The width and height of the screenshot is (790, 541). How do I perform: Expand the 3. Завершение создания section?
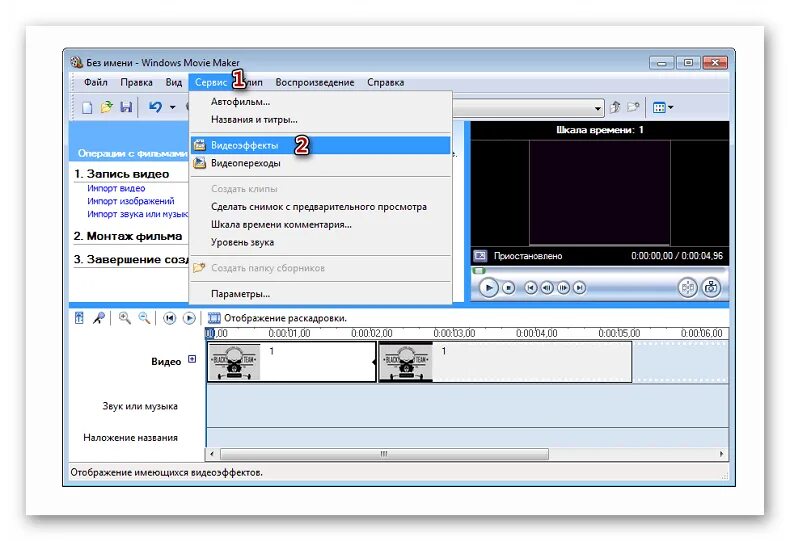coord(131,259)
